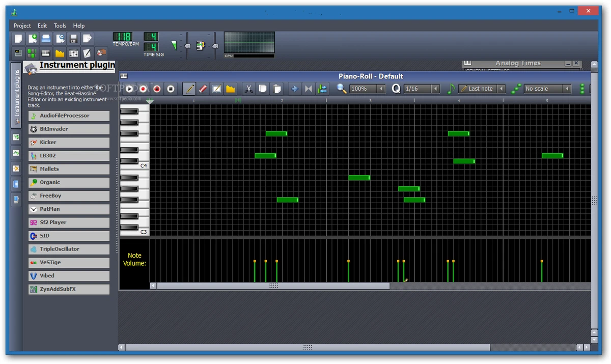Click the master volume knob
Image resolution: width=611 pixels, height=364 pixels.
tap(187, 46)
